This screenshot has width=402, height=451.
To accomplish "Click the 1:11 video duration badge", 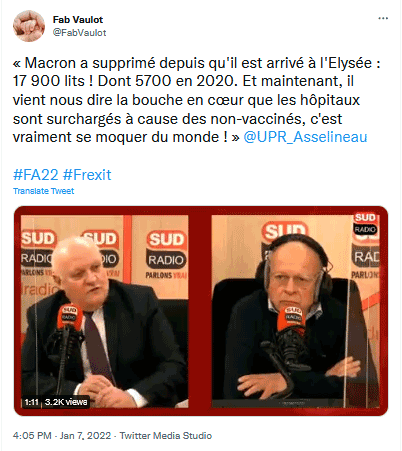I will pyautogui.click(x=32, y=402).
